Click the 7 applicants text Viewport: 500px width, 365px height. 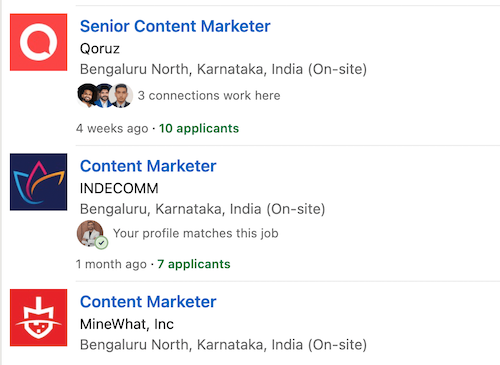click(194, 264)
